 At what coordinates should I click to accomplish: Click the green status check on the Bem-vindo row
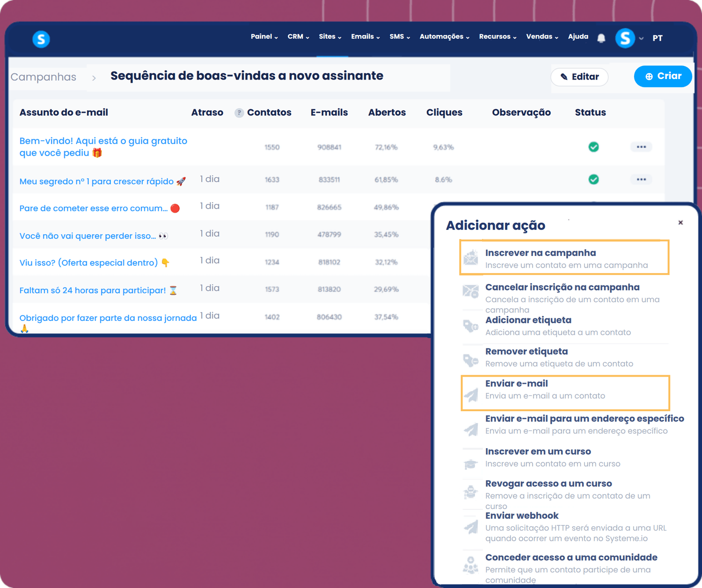point(593,147)
